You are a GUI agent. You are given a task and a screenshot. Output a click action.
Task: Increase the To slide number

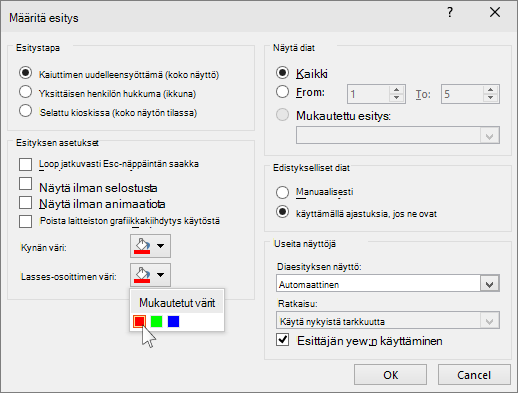tap(490, 90)
